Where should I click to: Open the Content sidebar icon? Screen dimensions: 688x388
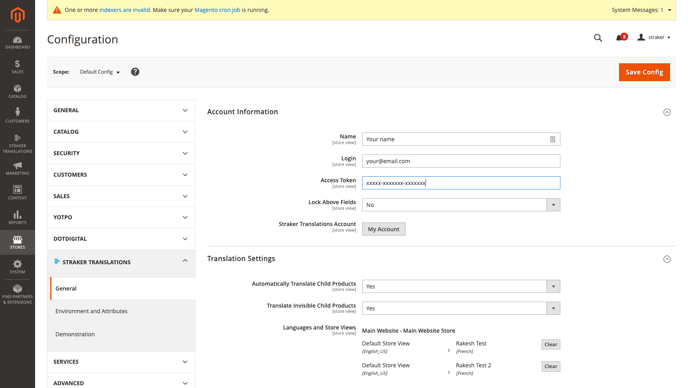pyautogui.click(x=17, y=192)
